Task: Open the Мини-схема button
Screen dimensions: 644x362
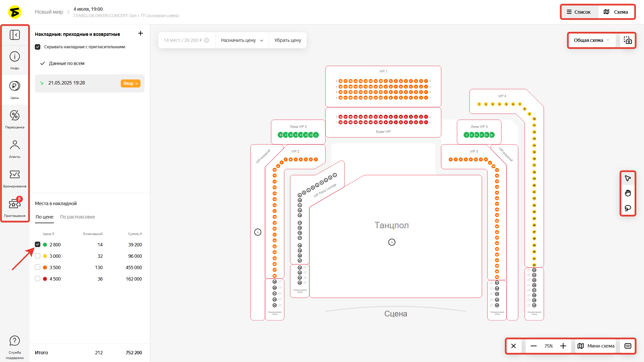Action: pyautogui.click(x=596, y=346)
